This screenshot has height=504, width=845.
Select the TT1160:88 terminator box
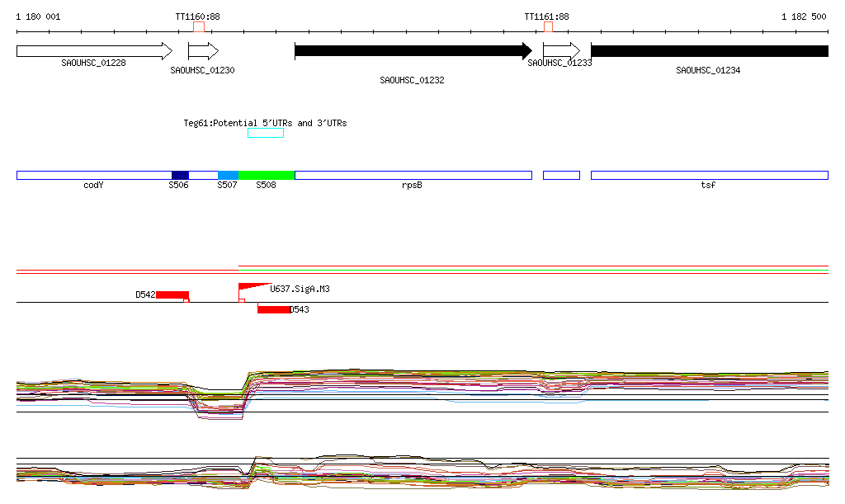pyautogui.click(x=199, y=27)
